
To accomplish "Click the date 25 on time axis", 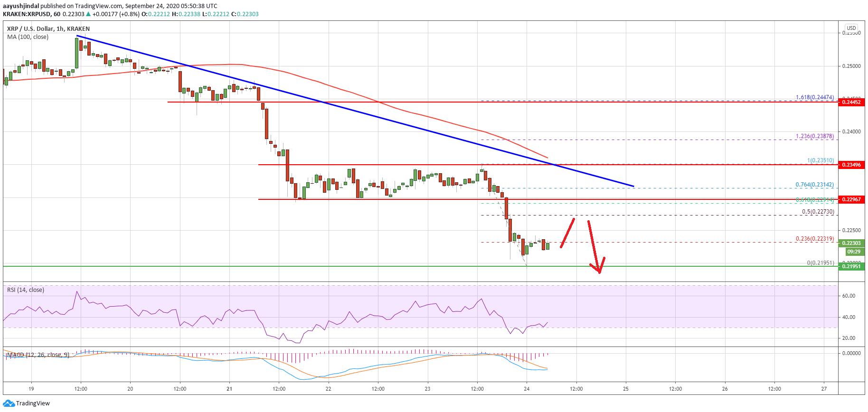I will pyautogui.click(x=626, y=389).
